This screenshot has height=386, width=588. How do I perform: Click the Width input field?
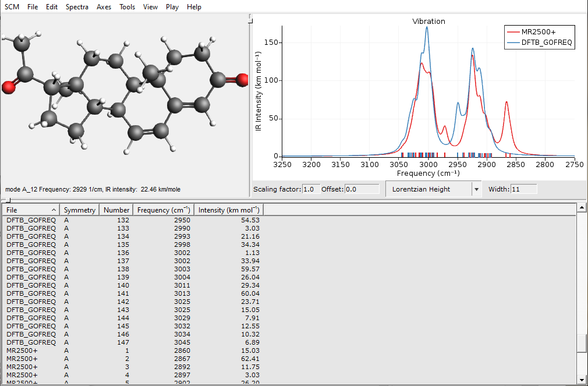tap(523, 189)
